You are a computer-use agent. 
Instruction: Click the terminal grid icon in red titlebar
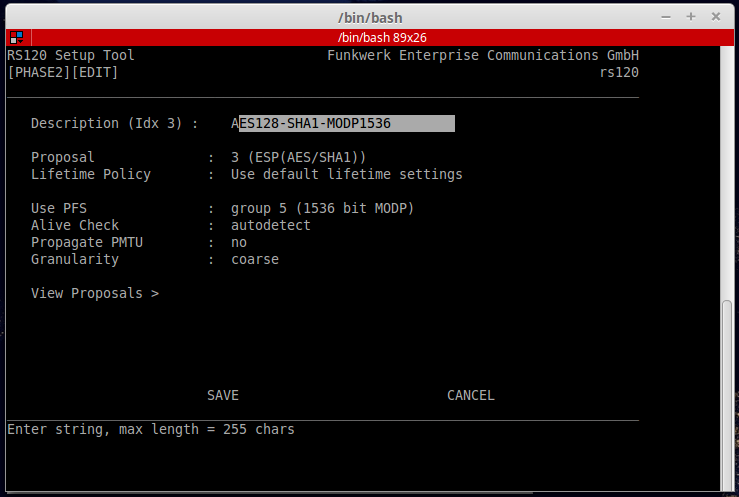(x=16, y=37)
